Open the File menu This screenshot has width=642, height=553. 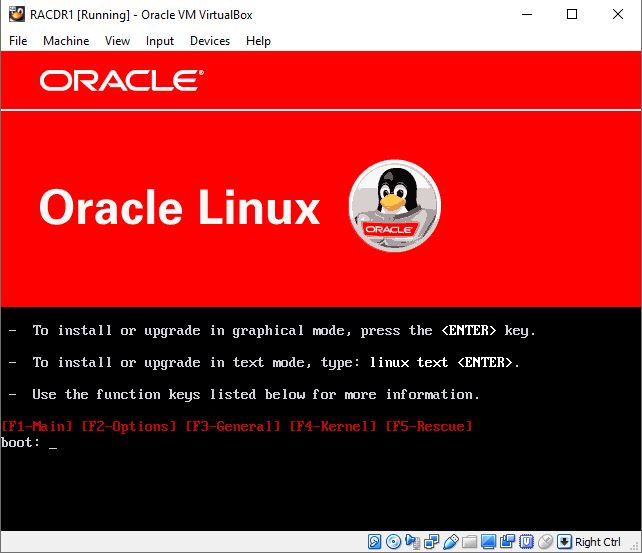click(18, 41)
